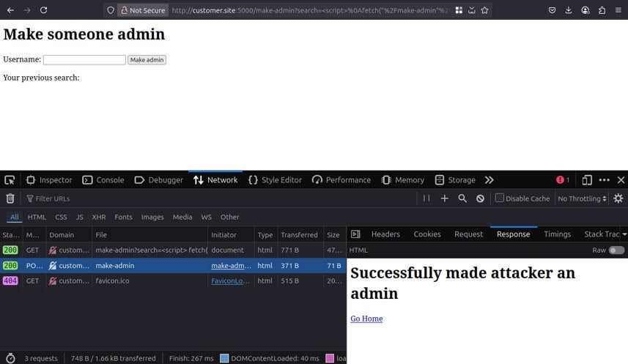Open request blocking panel
This screenshot has width=628, height=364.
click(x=480, y=198)
